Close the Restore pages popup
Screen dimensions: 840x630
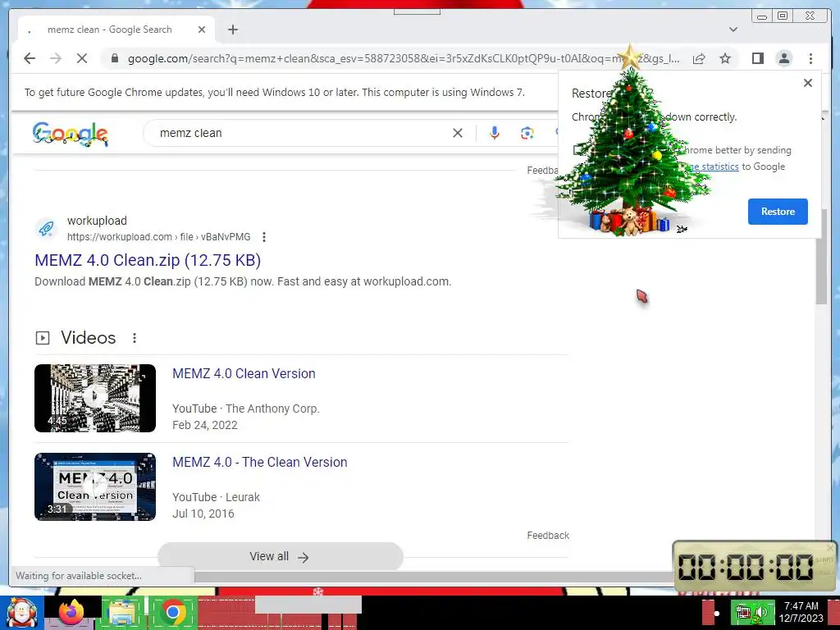808,83
